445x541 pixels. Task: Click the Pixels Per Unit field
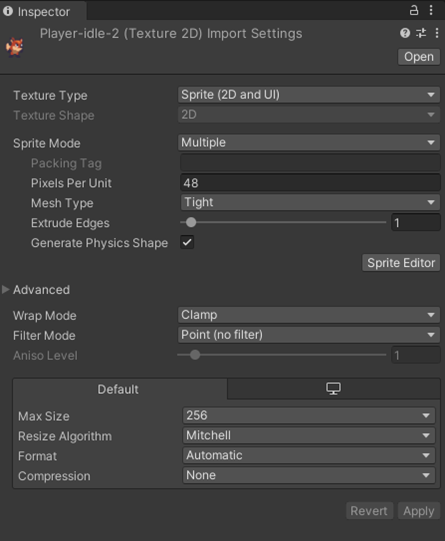click(x=310, y=183)
